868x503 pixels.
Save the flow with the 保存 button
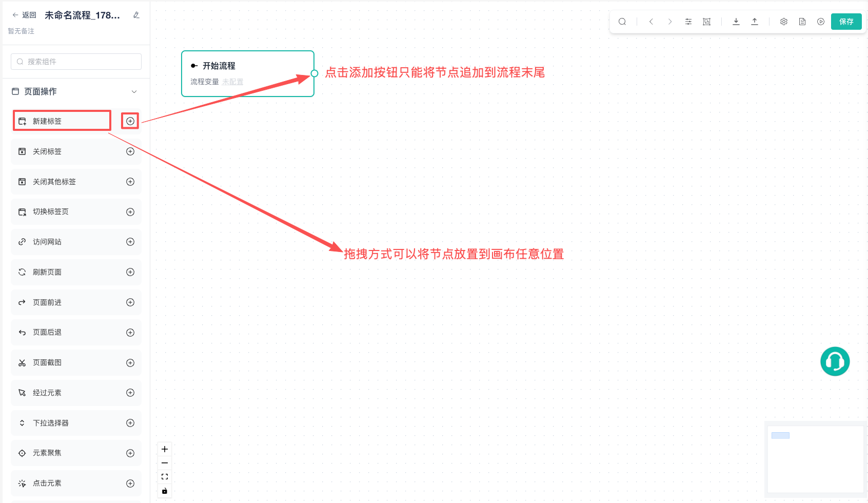(846, 22)
